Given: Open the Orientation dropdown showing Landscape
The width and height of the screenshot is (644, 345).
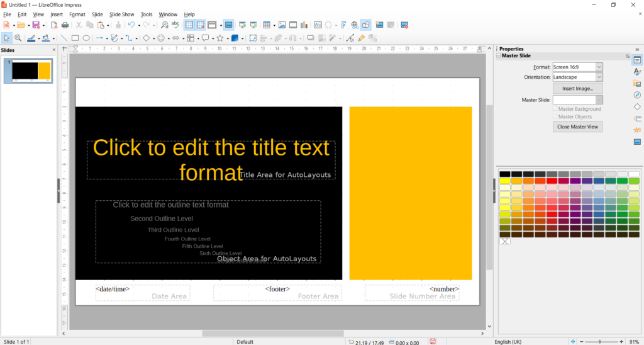Looking at the screenshot, I should pyautogui.click(x=577, y=77).
